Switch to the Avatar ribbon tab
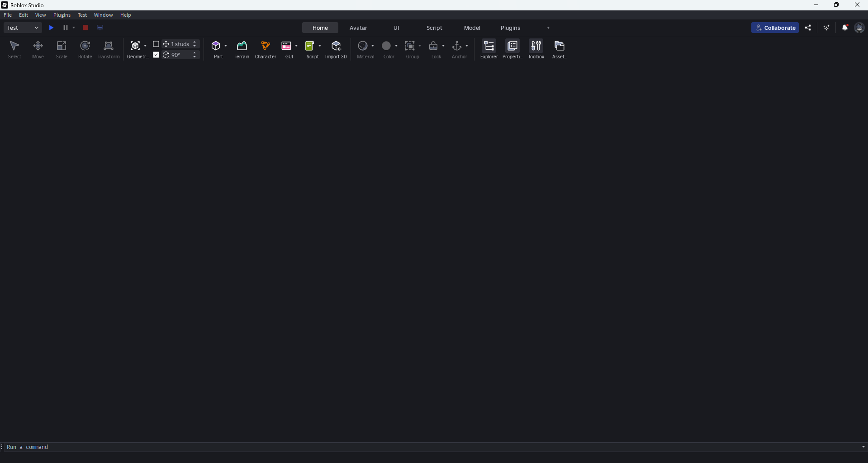868x463 pixels. click(x=358, y=28)
